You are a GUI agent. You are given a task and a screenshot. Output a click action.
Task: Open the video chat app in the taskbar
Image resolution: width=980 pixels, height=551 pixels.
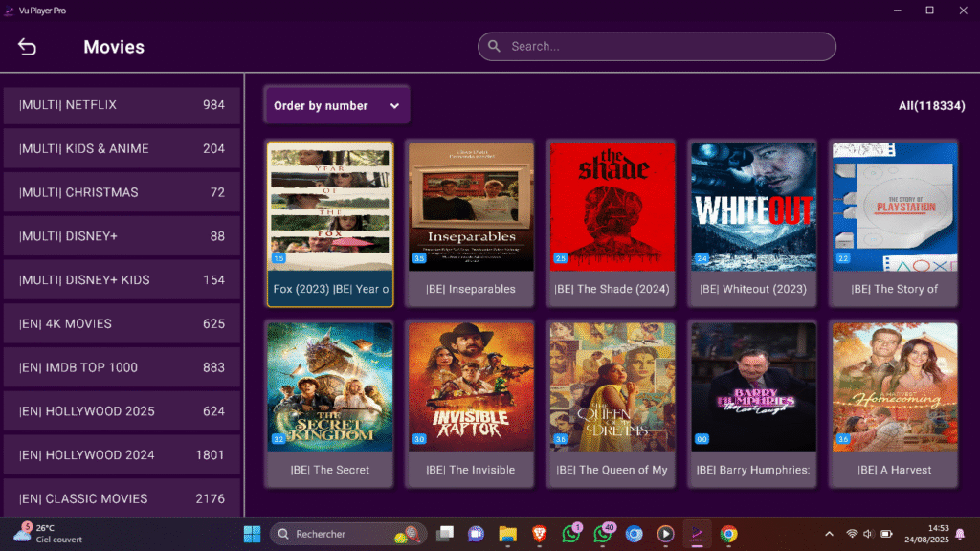pos(477,534)
